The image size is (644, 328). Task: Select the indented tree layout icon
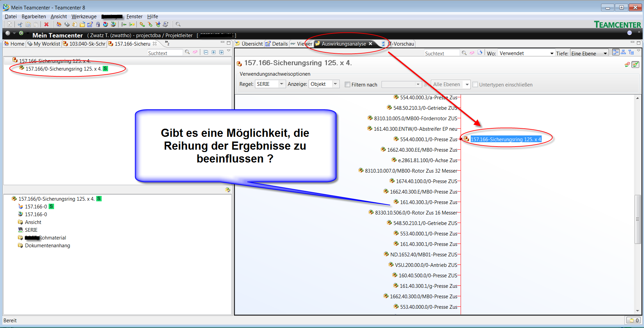pos(631,52)
